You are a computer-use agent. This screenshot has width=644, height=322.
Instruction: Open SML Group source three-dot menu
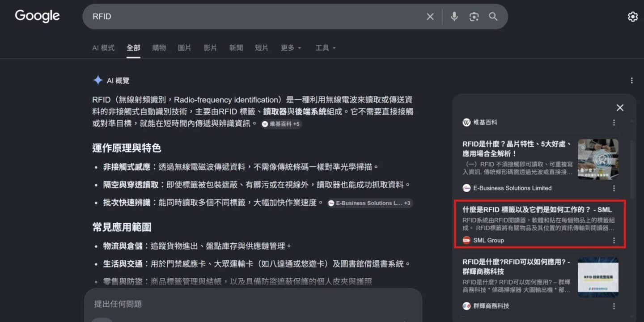(614, 241)
